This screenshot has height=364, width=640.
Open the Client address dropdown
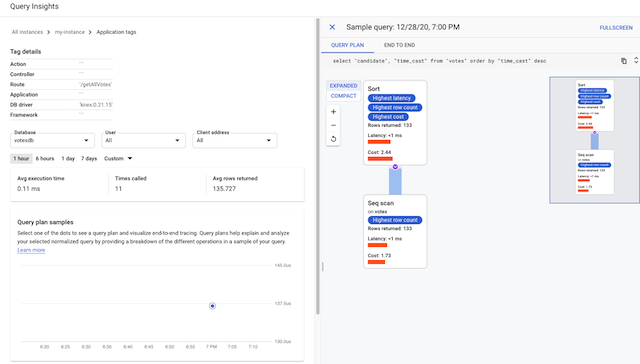pyautogui.click(x=235, y=140)
